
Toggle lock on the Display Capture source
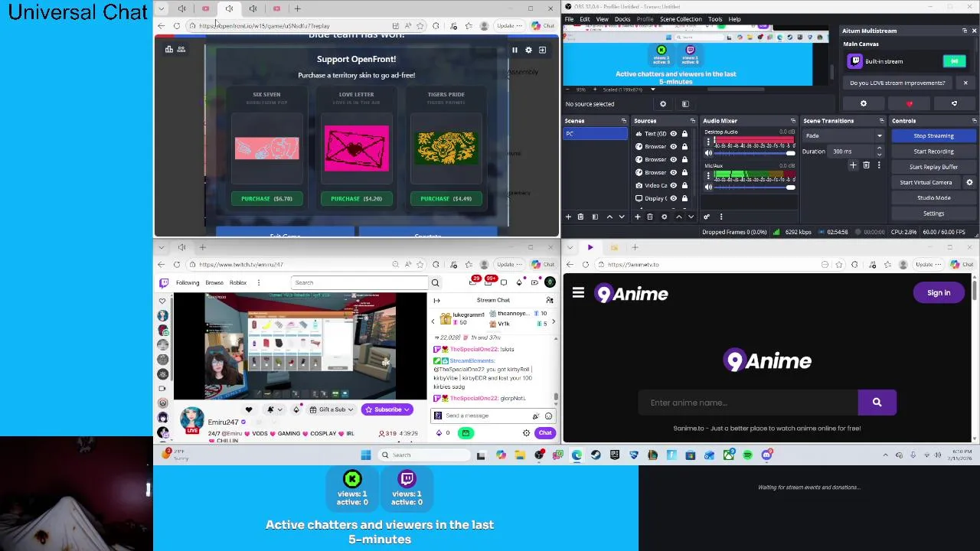pyautogui.click(x=684, y=198)
